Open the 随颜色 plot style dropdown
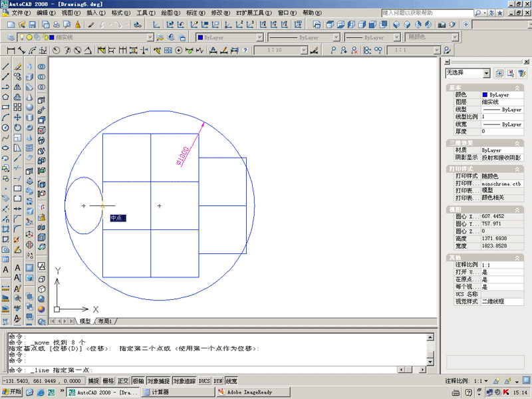This screenshot has width=532, height=399. coord(455,37)
